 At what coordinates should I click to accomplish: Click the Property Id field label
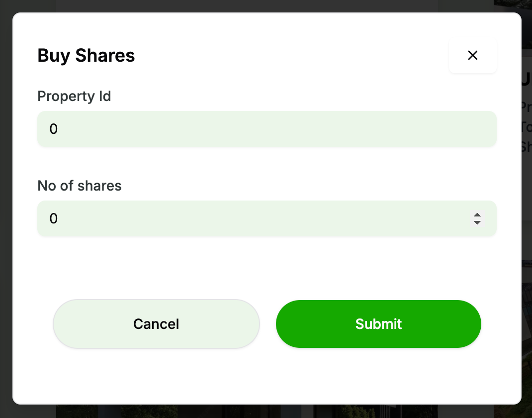coord(74,96)
